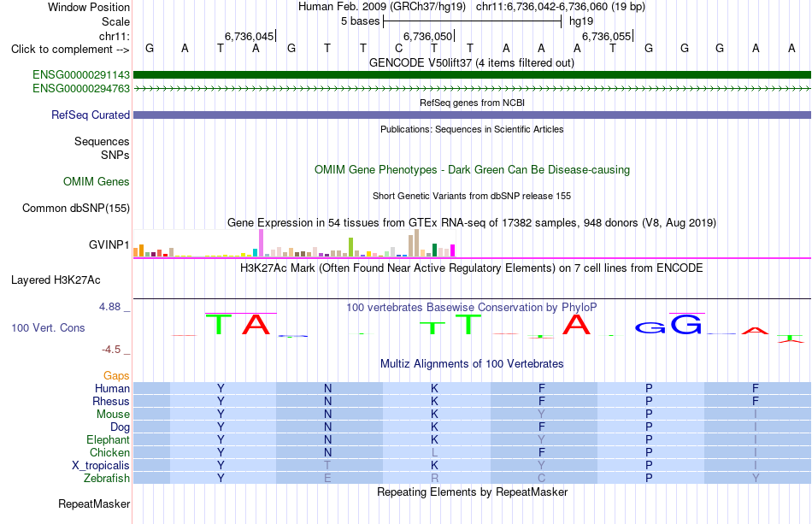Click 'RefSeq genes from NCBI' track title
The width and height of the screenshot is (812, 524).
coord(472,103)
